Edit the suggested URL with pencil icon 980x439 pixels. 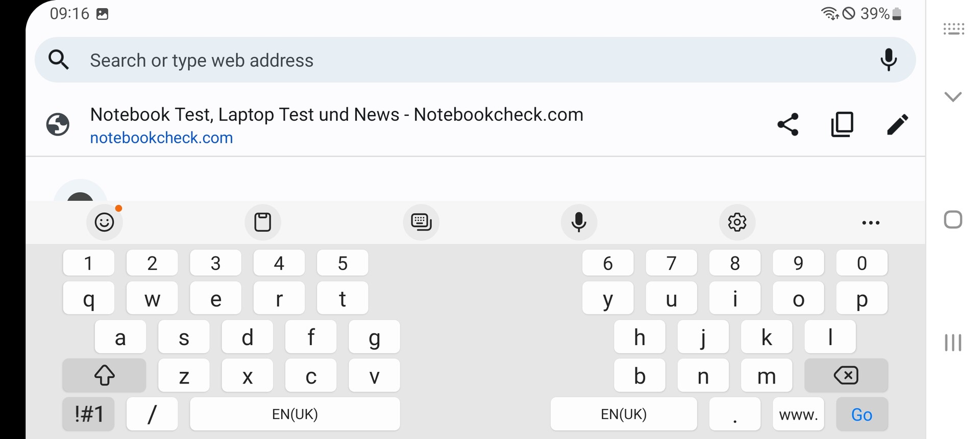point(897,124)
